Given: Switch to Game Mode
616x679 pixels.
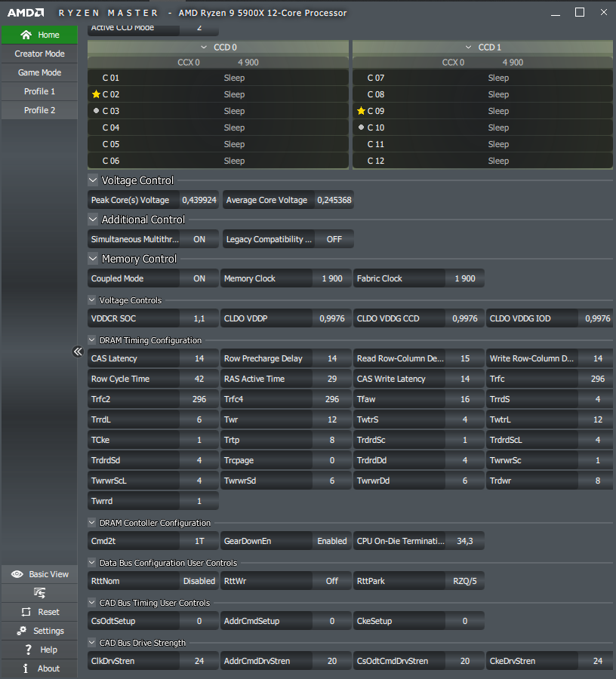Looking at the screenshot, I should coord(39,72).
